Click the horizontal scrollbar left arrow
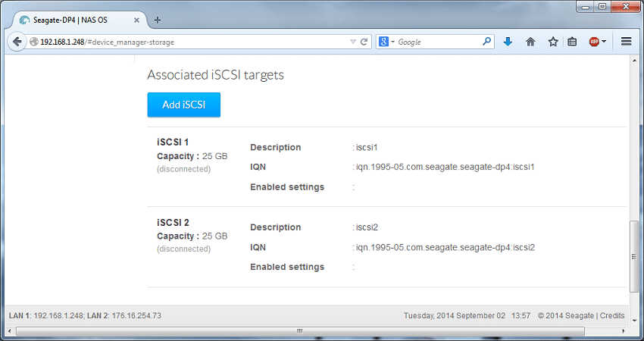The width and height of the screenshot is (644, 341). click(9, 330)
